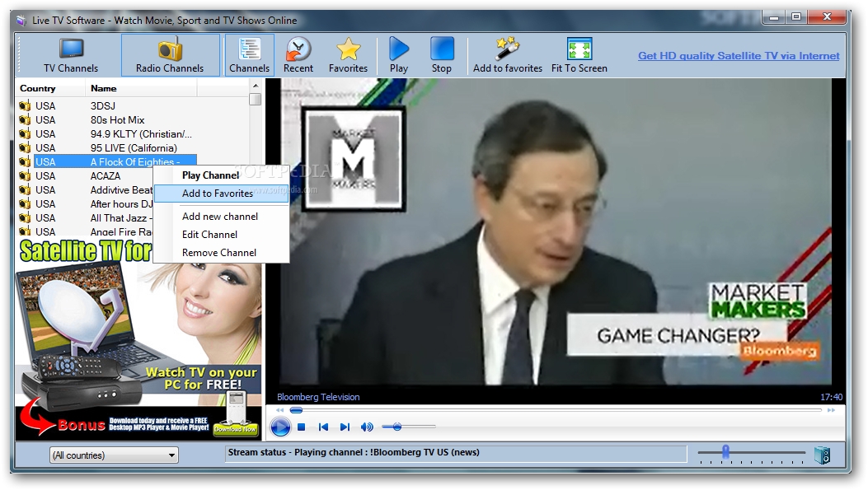Choose Add to Favorites in context menu

(221, 194)
